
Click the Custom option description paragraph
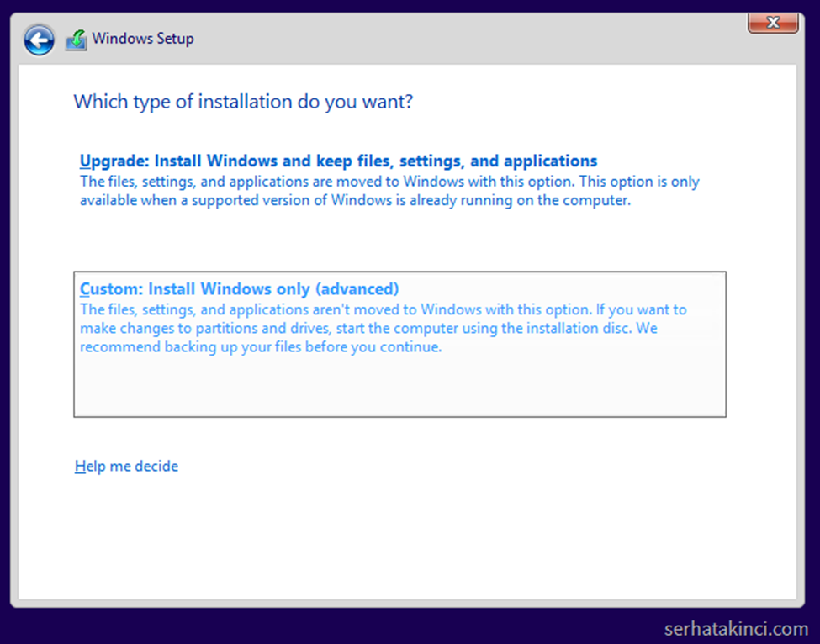383,328
